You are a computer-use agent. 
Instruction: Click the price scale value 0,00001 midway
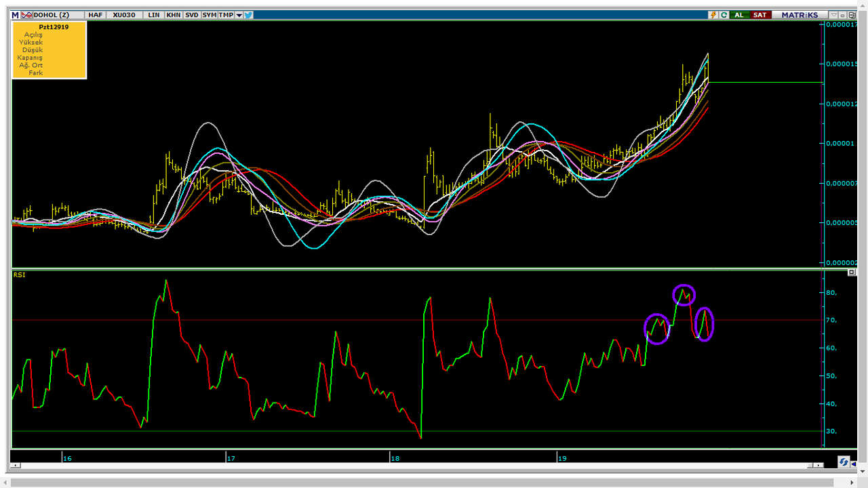(x=840, y=143)
